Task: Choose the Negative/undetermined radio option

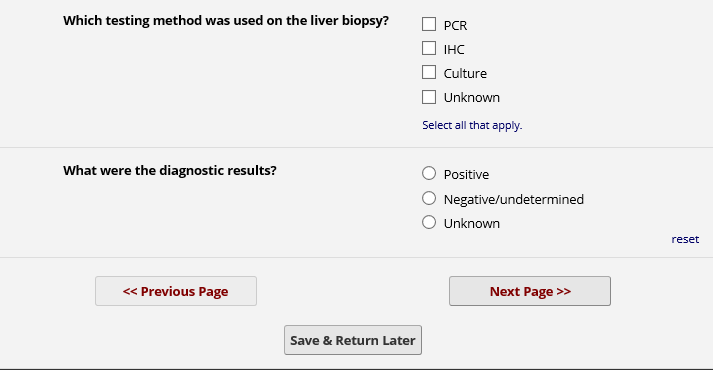Action: (429, 198)
